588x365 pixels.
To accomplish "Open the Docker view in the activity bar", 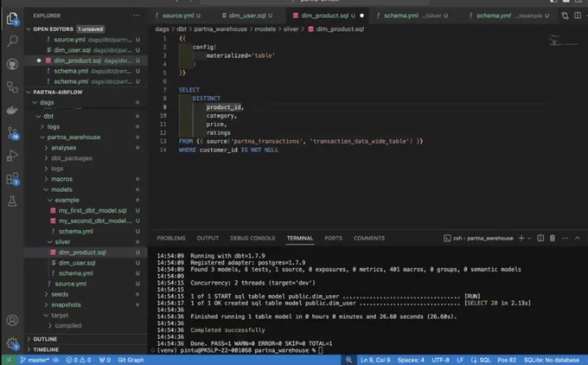I will coord(12,110).
